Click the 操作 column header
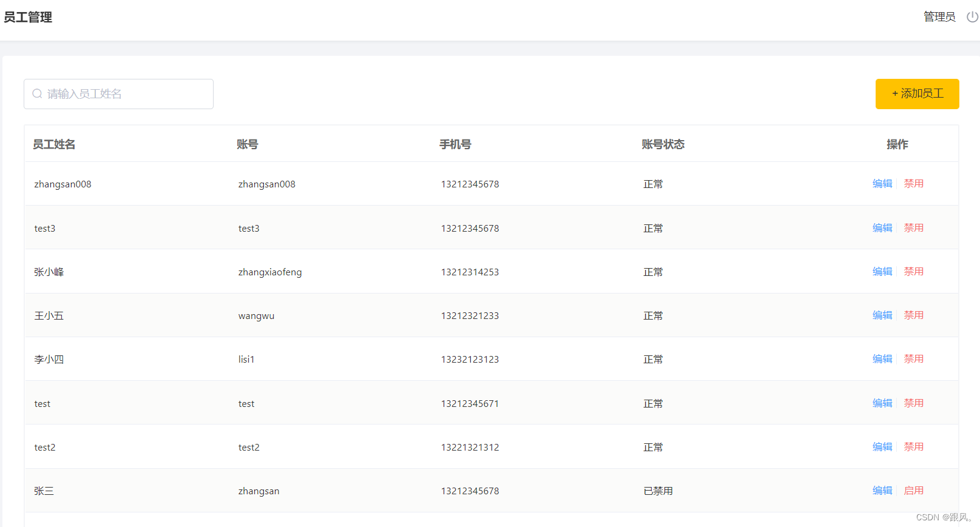This screenshot has height=527, width=980. tap(897, 144)
